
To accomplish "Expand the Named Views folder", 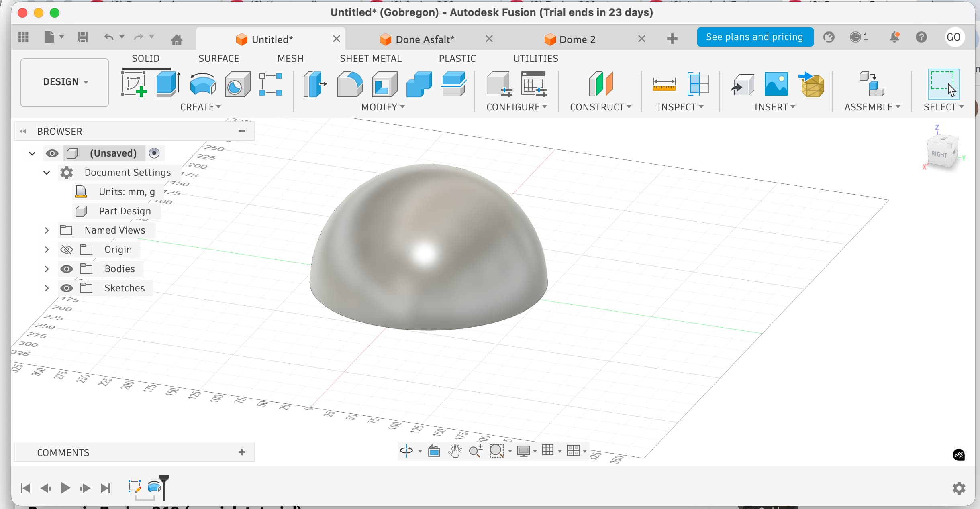I will (x=47, y=230).
